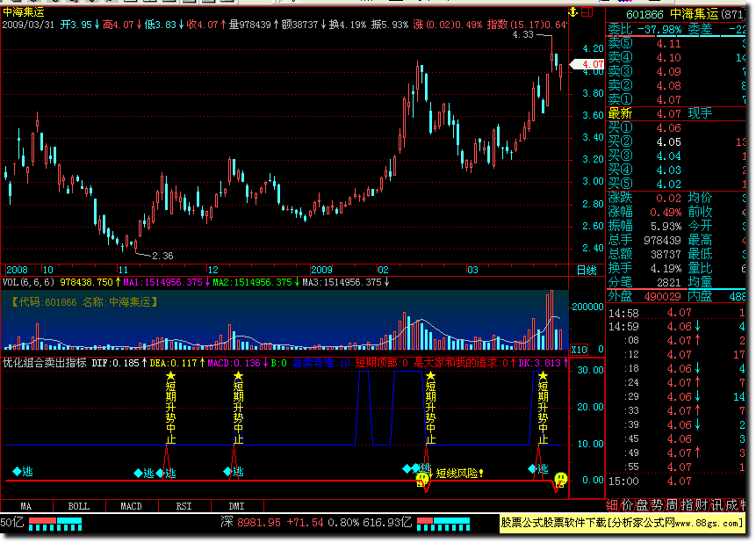Click the X10 volume scale button
This screenshot has height=543, width=756.
(x=579, y=350)
